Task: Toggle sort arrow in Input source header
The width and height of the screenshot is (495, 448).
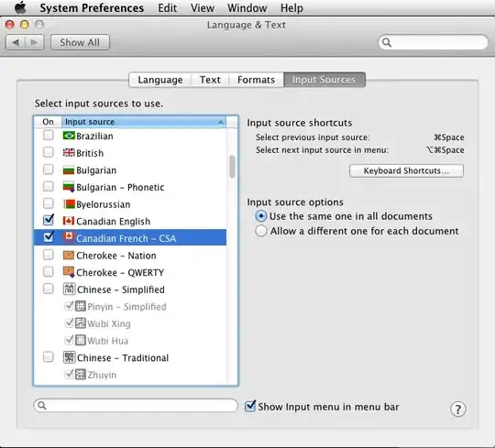Action: pos(221,122)
